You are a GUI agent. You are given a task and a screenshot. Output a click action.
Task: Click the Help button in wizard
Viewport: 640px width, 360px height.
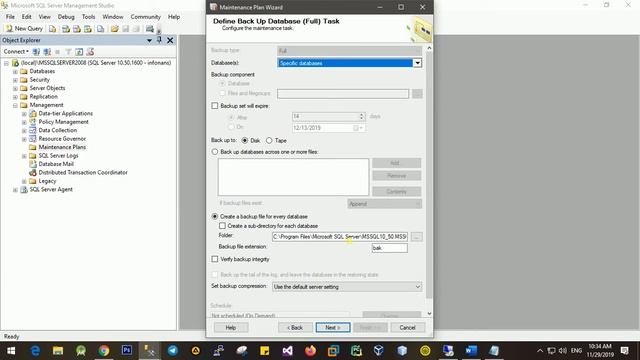[x=231, y=327]
